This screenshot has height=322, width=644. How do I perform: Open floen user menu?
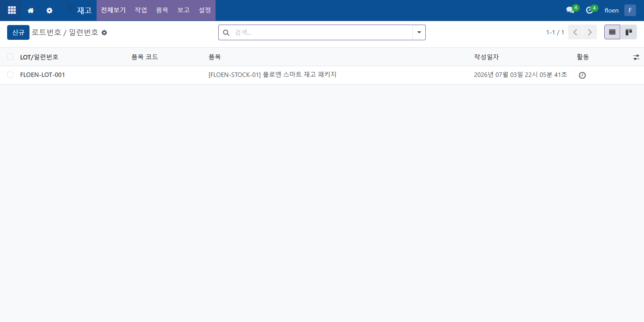pyautogui.click(x=611, y=10)
